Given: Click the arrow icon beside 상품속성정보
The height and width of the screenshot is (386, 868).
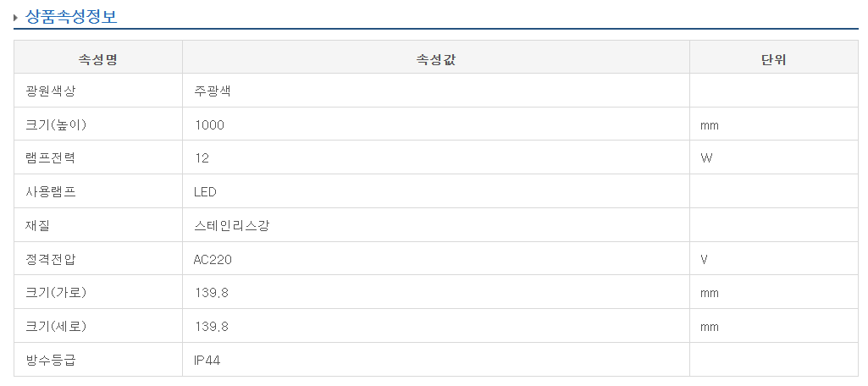Looking at the screenshot, I should pyautogui.click(x=16, y=16).
